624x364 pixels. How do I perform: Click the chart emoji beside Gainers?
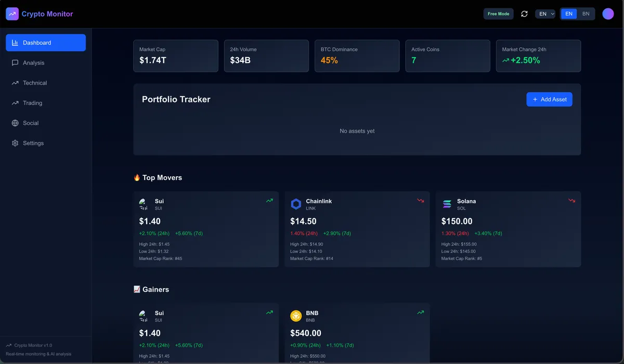137,289
